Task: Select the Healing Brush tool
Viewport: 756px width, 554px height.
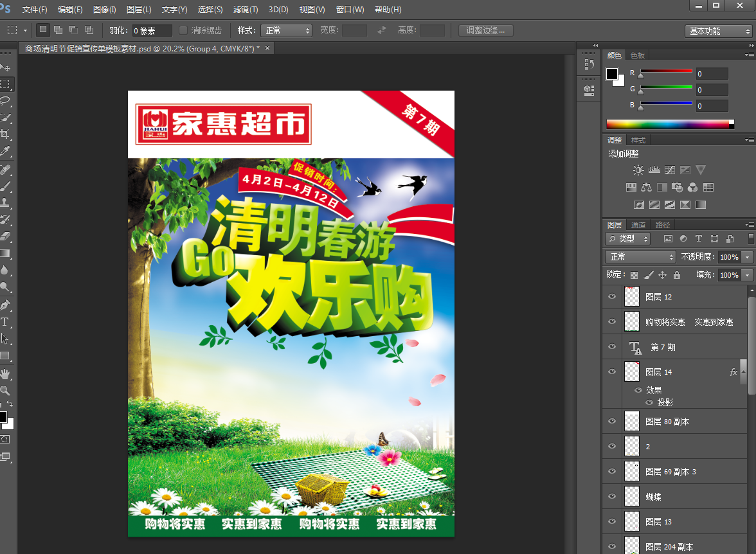Action: coord(5,169)
